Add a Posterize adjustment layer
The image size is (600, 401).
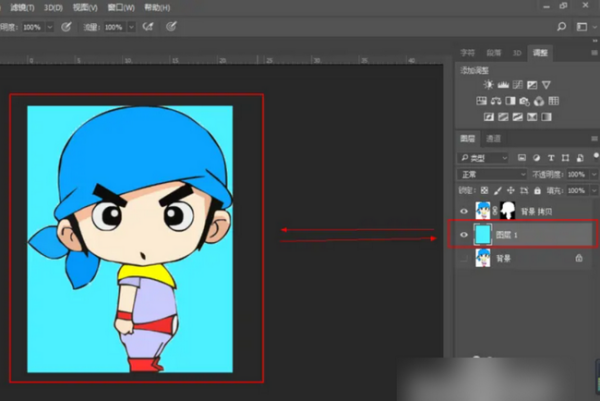point(503,117)
